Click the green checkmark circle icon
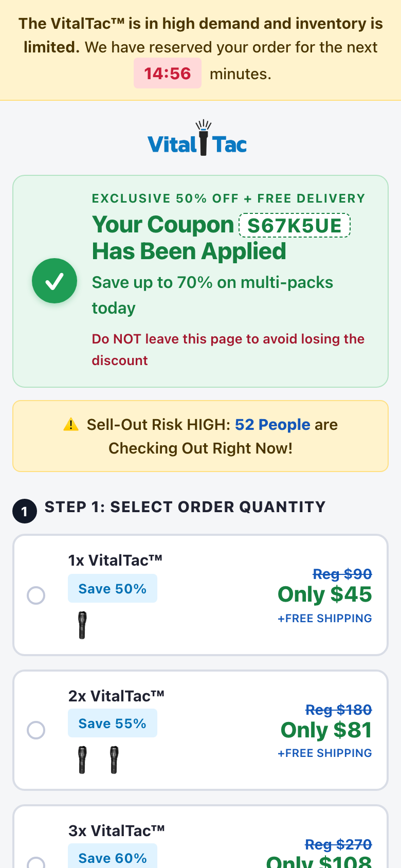This screenshot has width=401, height=868. click(x=54, y=281)
